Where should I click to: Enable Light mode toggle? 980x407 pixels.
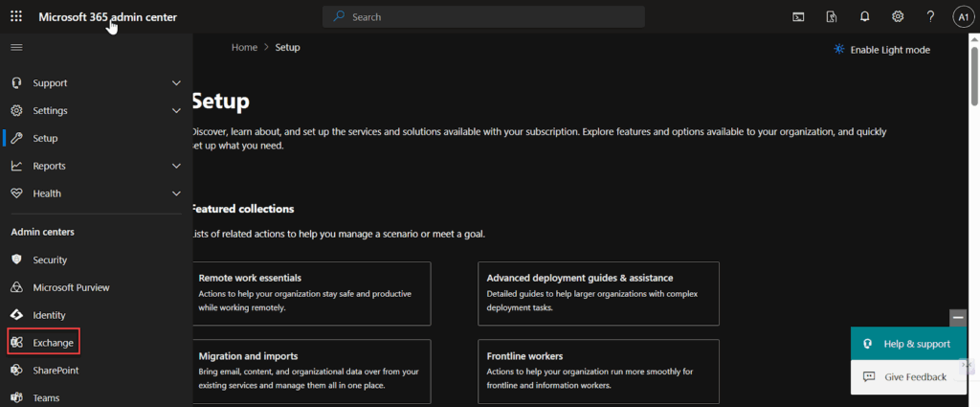click(881, 50)
